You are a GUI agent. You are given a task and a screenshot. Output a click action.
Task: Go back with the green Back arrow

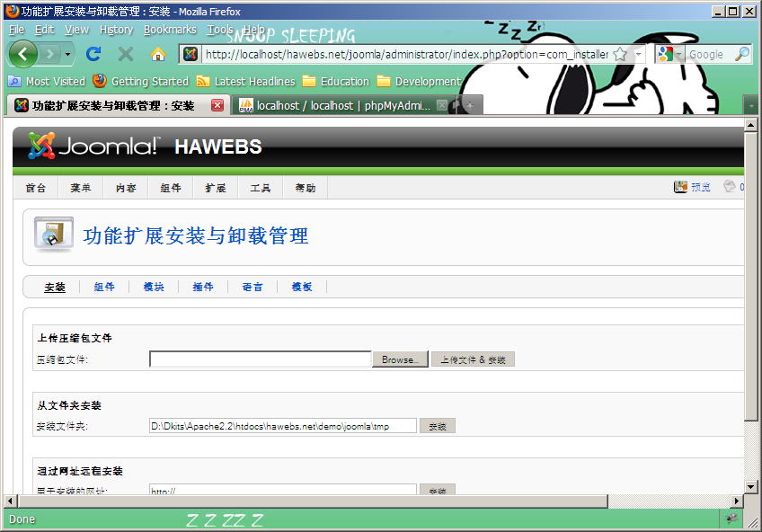pyautogui.click(x=22, y=53)
